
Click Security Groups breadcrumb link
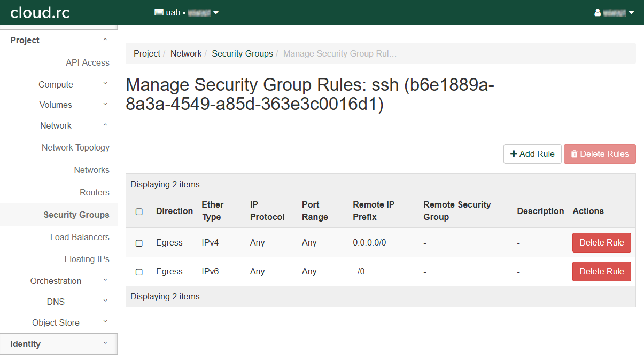tap(242, 53)
